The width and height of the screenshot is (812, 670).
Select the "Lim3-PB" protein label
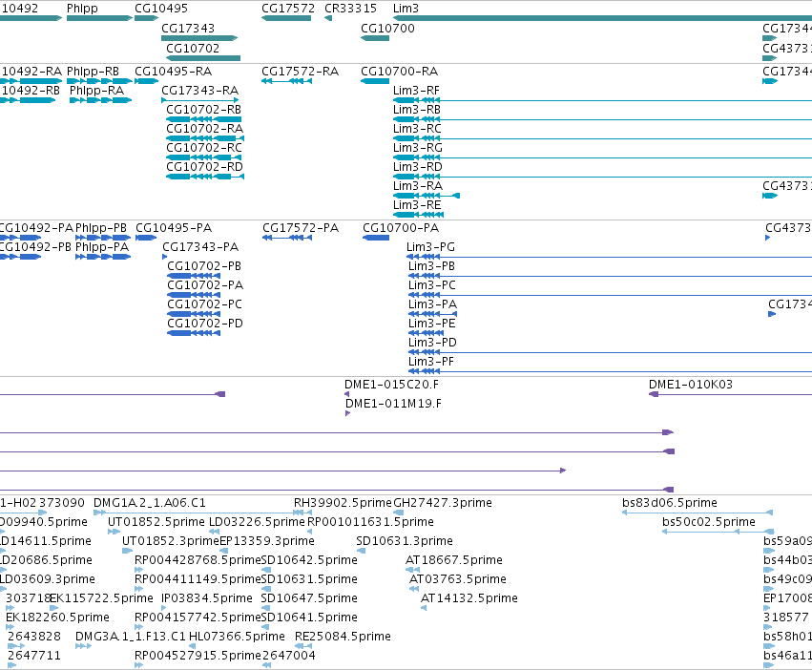point(432,266)
